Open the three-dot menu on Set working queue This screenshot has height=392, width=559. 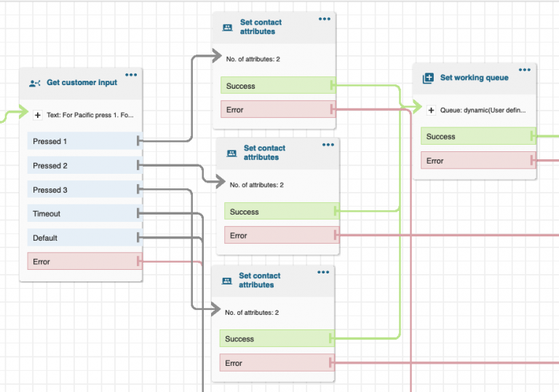pos(525,70)
